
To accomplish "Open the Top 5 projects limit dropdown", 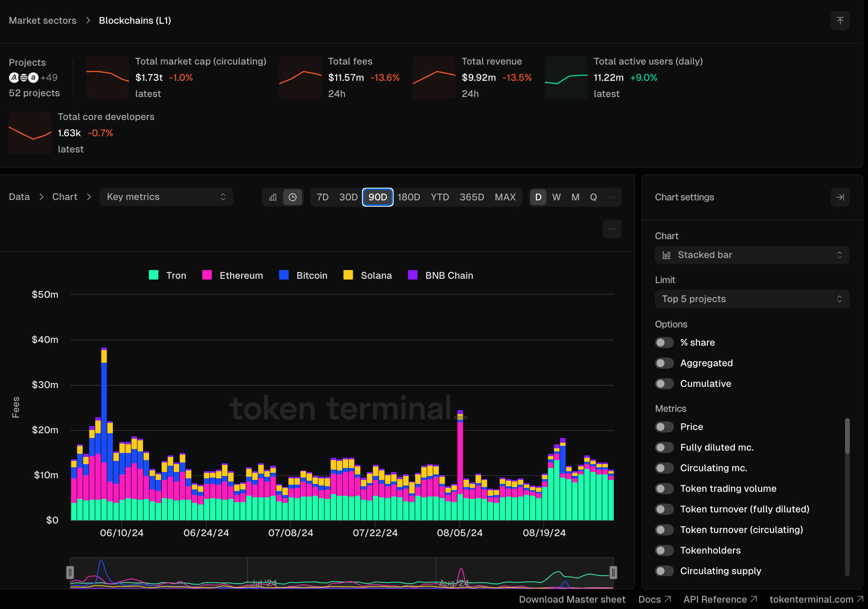I will coord(752,299).
